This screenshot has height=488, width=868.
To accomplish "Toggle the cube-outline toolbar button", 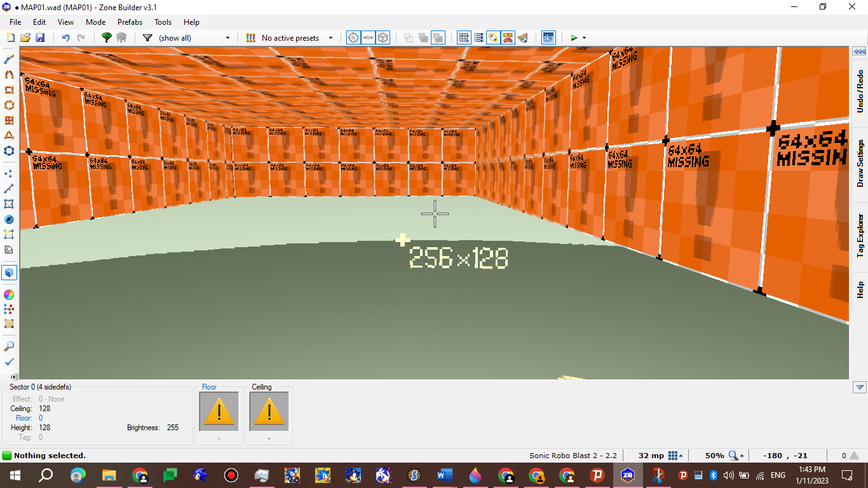I will 383,37.
